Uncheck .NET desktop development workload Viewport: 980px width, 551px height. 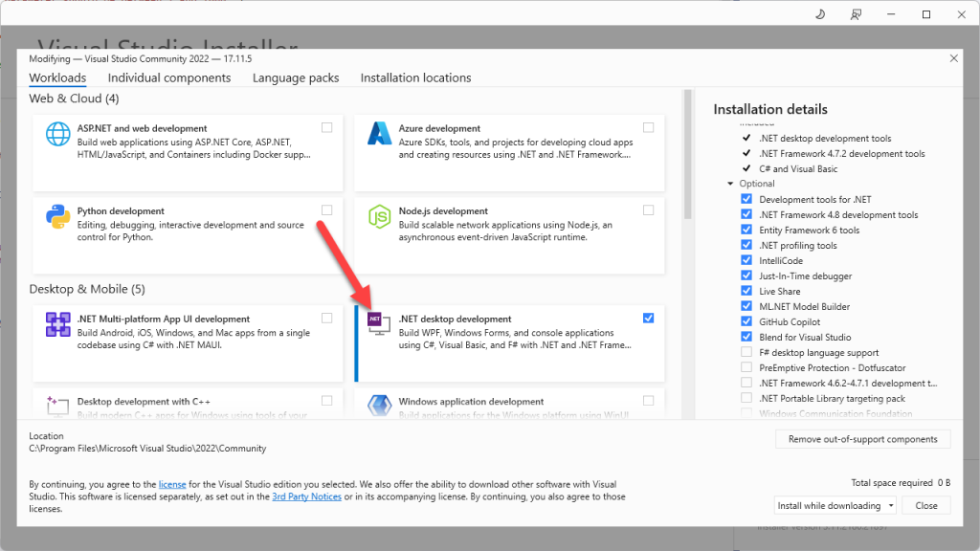click(648, 318)
